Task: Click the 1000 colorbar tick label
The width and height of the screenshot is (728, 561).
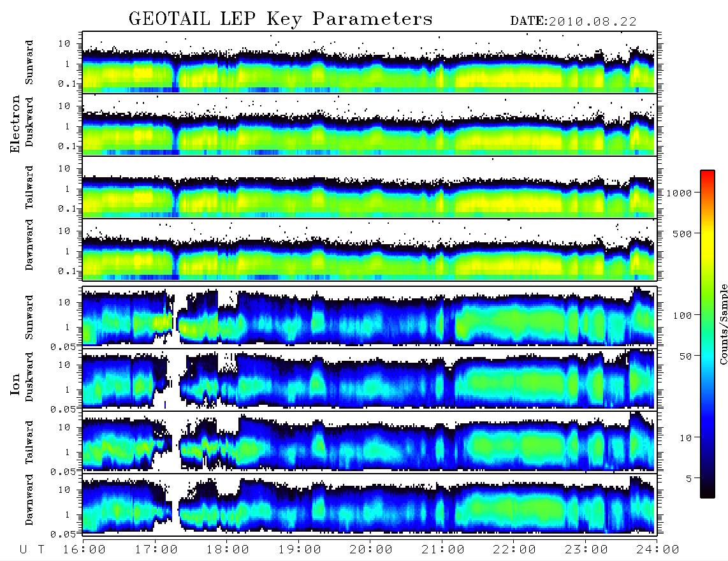Action: (679, 193)
